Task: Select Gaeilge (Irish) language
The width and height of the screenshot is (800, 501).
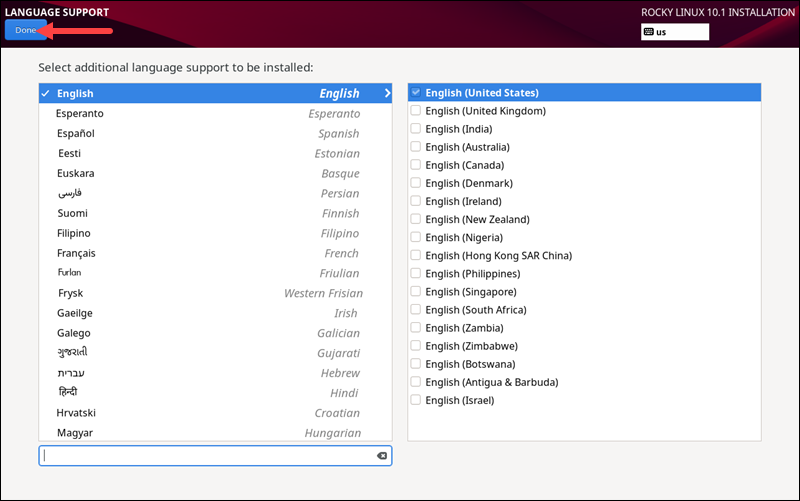Action: 215,313
